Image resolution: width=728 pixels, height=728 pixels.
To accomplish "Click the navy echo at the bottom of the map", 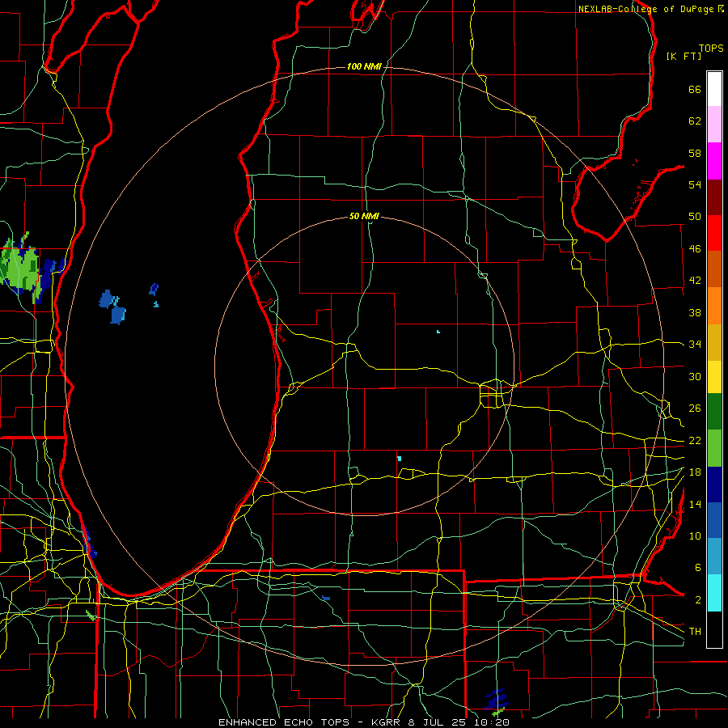I will tap(497, 699).
